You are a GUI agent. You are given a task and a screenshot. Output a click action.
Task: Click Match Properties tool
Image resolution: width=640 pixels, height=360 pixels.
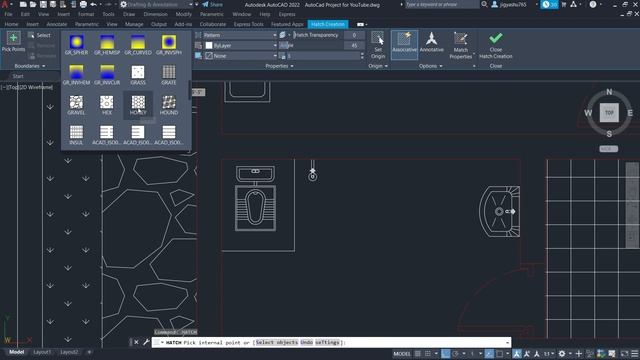point(460,45)
